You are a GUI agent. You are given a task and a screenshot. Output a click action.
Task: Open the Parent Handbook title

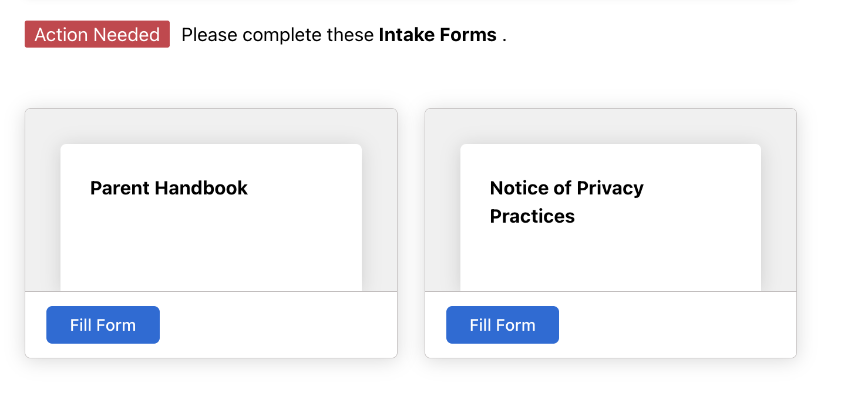tap(169, 188)
